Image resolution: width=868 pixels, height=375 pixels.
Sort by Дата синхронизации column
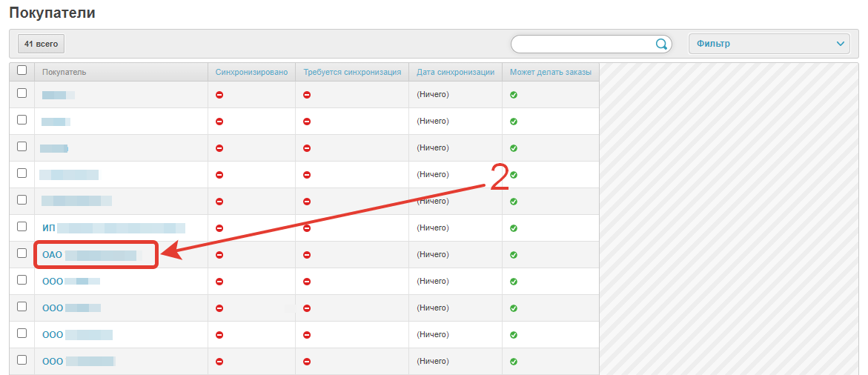click(455, 72)
